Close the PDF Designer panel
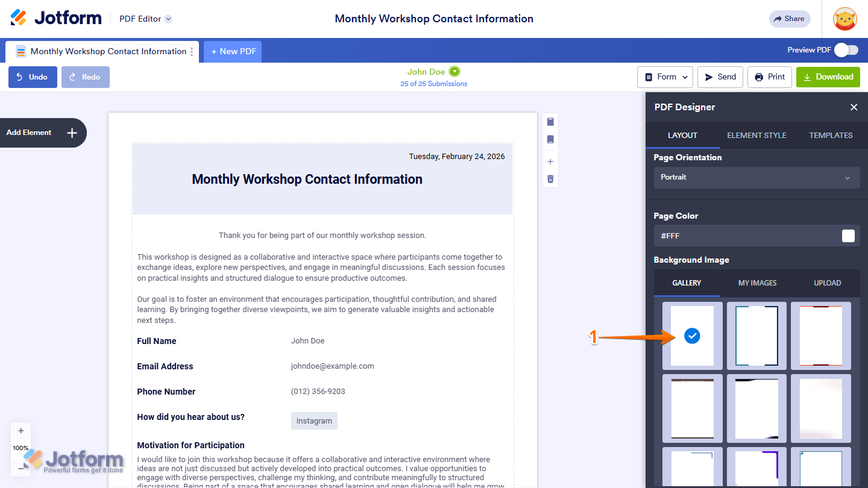The image size is (868, 488). click(x=854, y=107)
